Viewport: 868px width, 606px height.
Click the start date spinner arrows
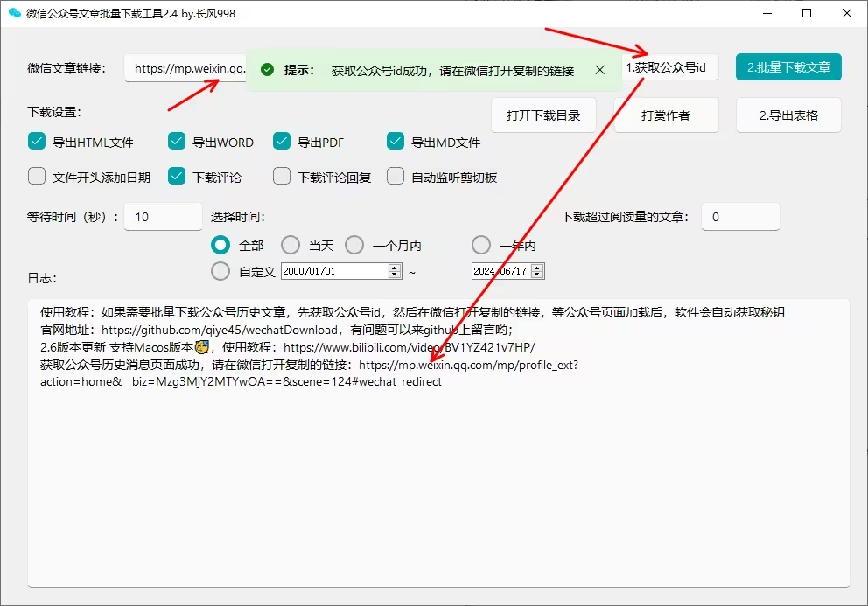pyautogui.click(x=394, y=272)
